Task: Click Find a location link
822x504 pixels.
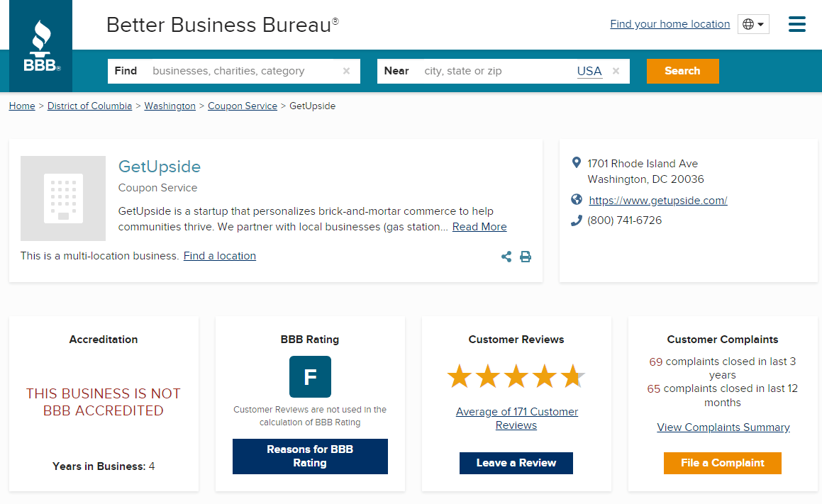Action: click(220, 256)
